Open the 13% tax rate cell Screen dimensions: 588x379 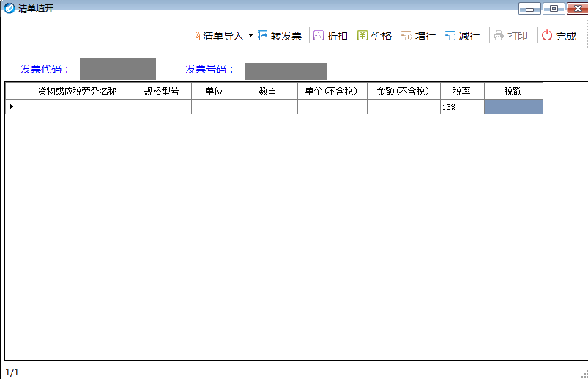(462, 107)
